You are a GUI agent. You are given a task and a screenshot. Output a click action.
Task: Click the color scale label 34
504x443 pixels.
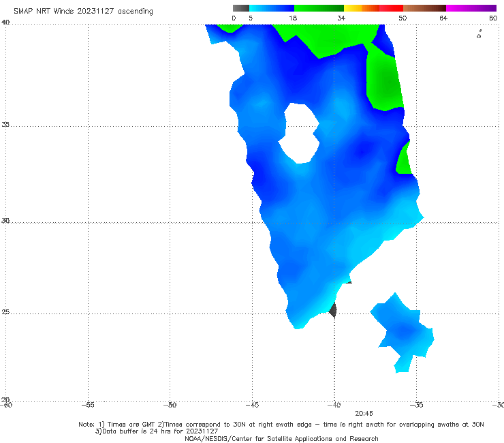click(341, 18)
